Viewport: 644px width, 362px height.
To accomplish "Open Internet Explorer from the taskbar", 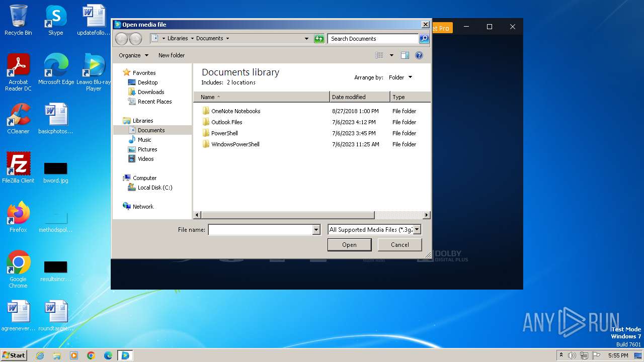I will tap(40, 355).
